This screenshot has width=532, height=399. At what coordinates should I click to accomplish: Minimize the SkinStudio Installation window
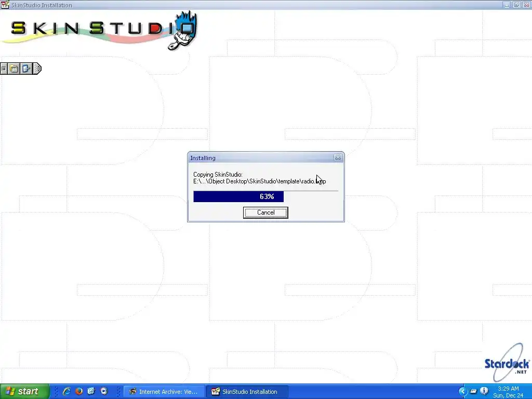pos(507,5)
